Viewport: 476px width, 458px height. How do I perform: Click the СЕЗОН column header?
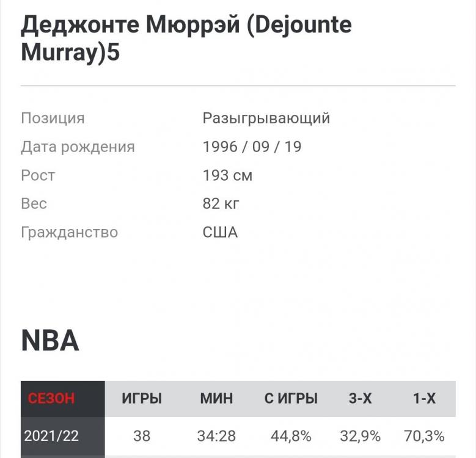51,399
